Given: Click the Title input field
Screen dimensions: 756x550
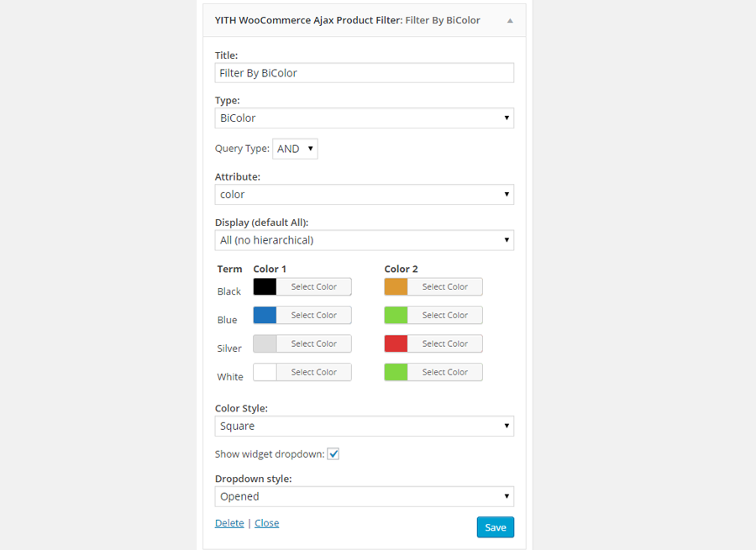Looking at the screenshot, I should coord(364,73).
